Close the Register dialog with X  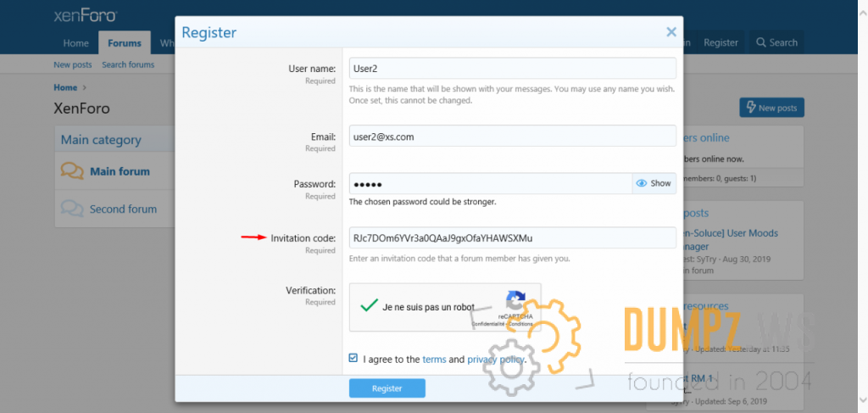[670, 32]
